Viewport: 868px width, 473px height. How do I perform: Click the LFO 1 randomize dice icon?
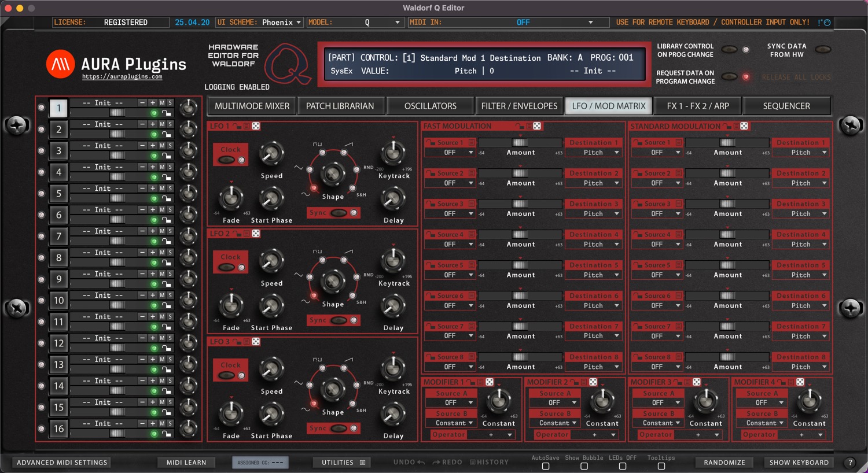point(256,126)
